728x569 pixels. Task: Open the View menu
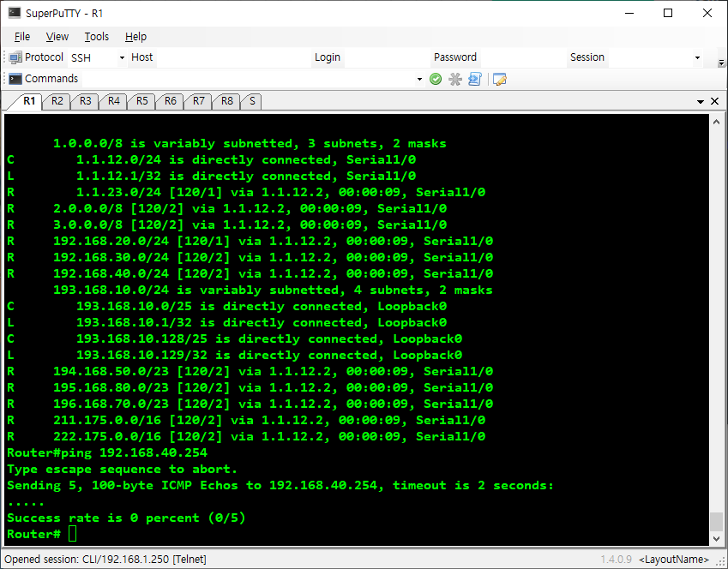point(57,37)
